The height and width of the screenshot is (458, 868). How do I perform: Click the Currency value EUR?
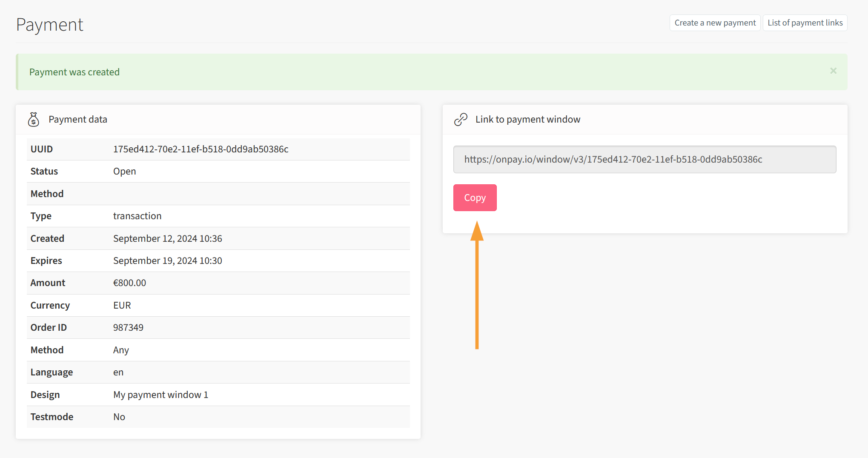122,305
